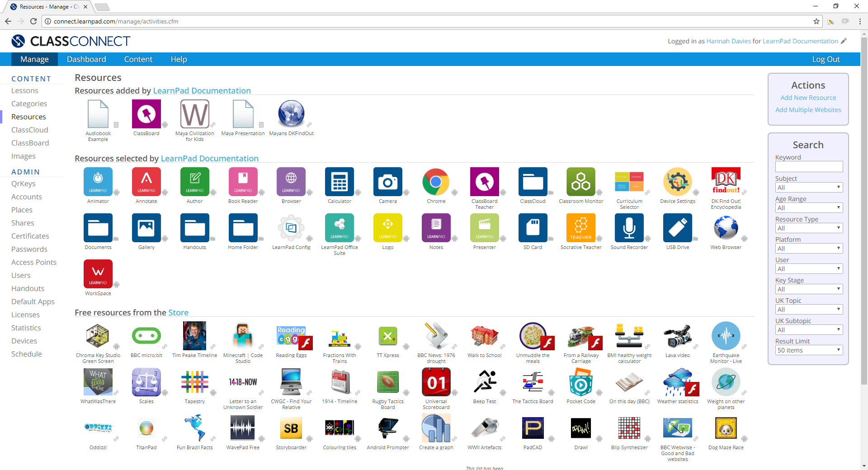Go to Statistics in the sidebar

pyautogui.click(x=26, y=328)
